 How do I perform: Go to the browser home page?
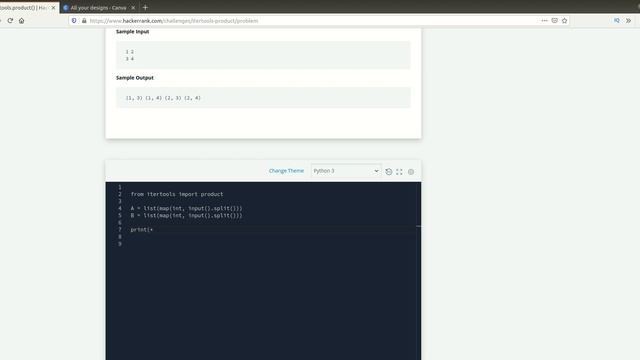[21, 20]
